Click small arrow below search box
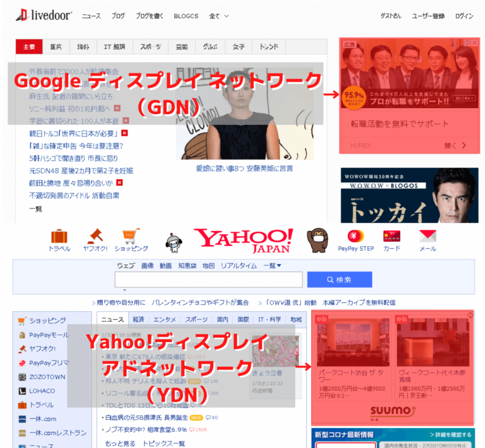Viewport: 485px width, 448px height. [125, 290]
